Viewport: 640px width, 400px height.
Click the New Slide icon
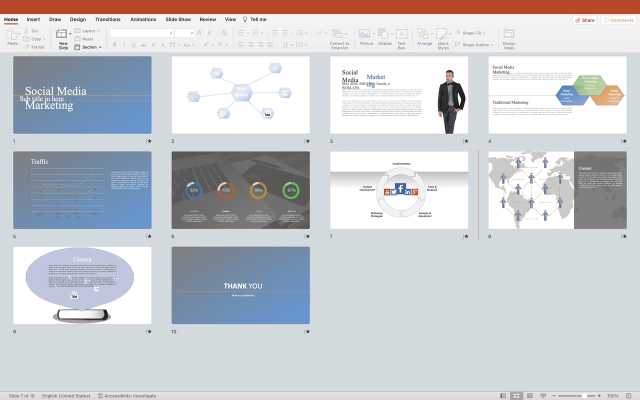pyautogui.click(x=63, y=36)
